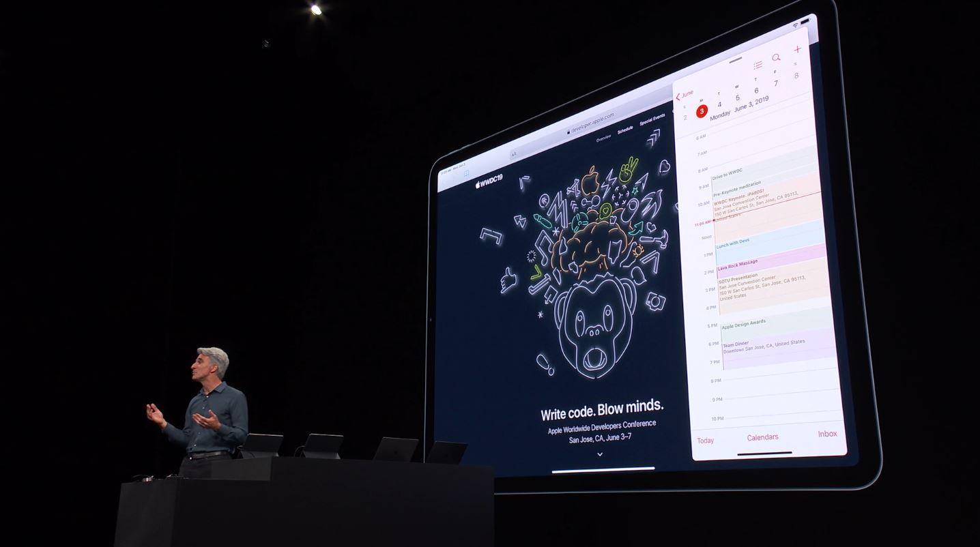Tap the 11:06 AM current time marker
Image resolution: width=980 pixels, height=547 pixels.
(x=702, y=223)
